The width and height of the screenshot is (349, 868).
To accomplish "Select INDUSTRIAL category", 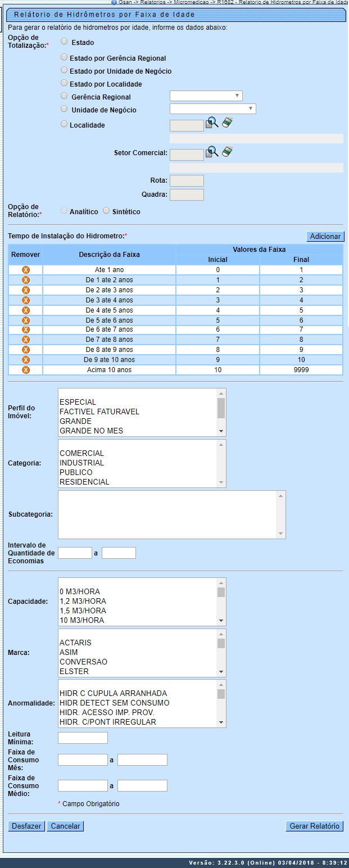I will 138,463.
